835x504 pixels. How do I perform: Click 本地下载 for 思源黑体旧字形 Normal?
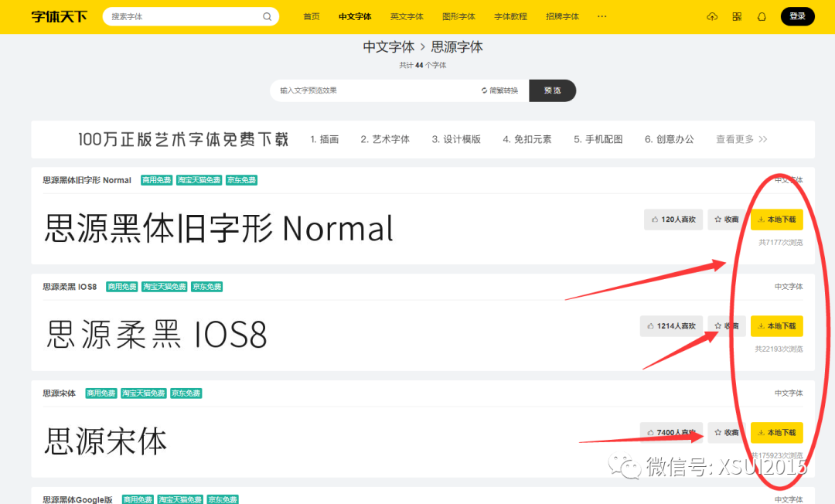coord(776,220)
